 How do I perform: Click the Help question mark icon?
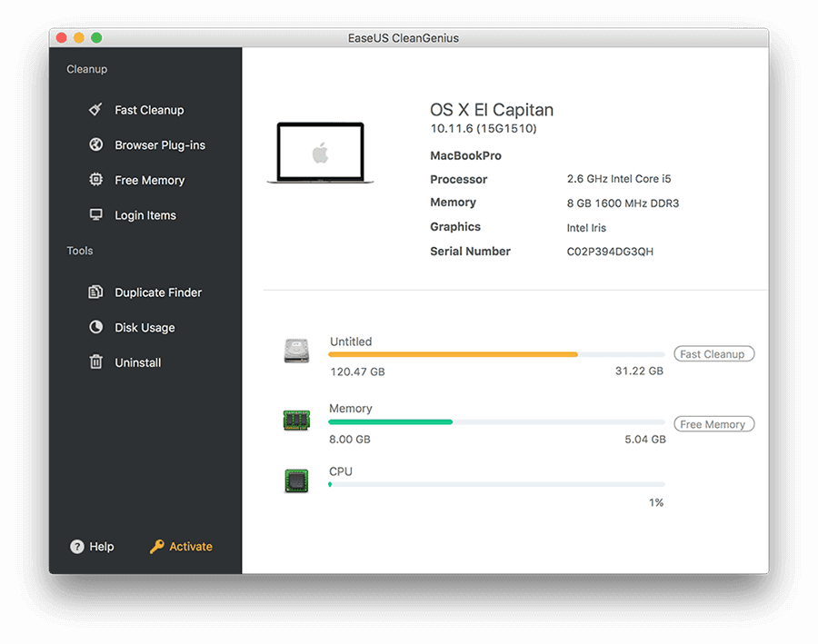[77, 547]
